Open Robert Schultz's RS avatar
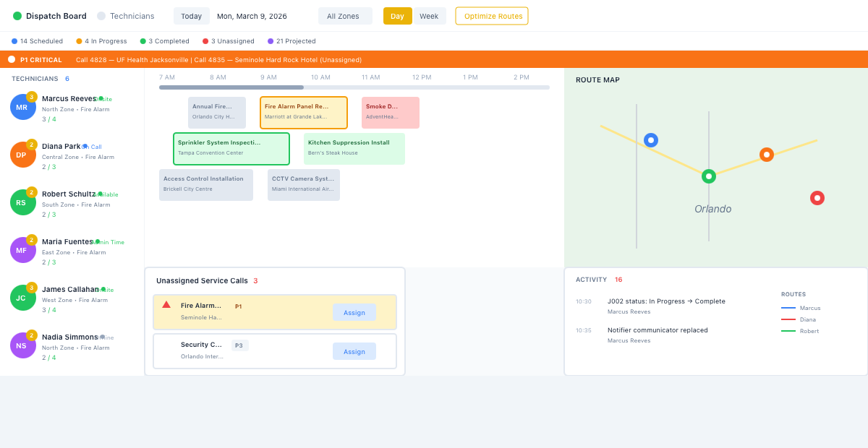Screen dimensions: 868x448 point(22,202)
